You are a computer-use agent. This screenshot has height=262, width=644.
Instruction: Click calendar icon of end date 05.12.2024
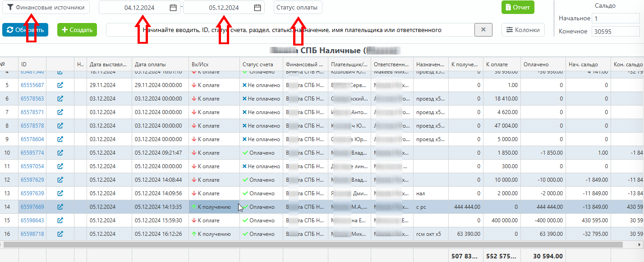(x=258, y=8)
